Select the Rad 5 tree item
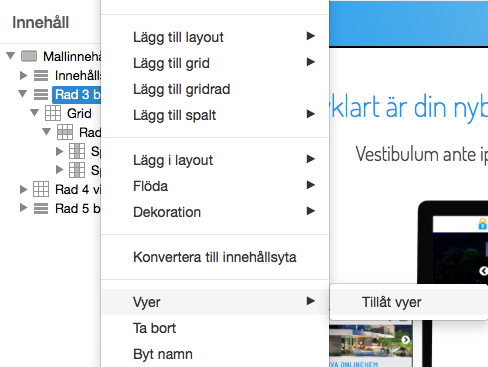488x367 pixels. click(x=78, y=209)
